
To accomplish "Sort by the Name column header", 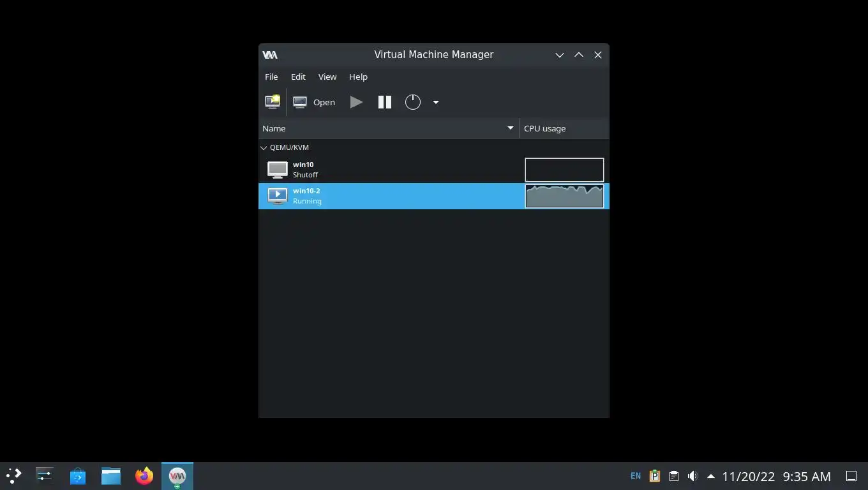I will pyautogui.click(x=389, y=128).
